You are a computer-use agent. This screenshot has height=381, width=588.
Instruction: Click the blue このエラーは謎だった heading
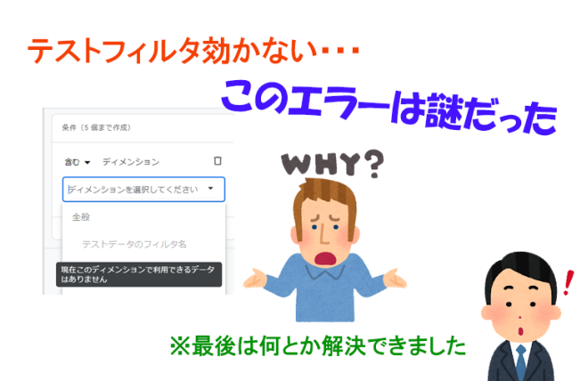388,104
